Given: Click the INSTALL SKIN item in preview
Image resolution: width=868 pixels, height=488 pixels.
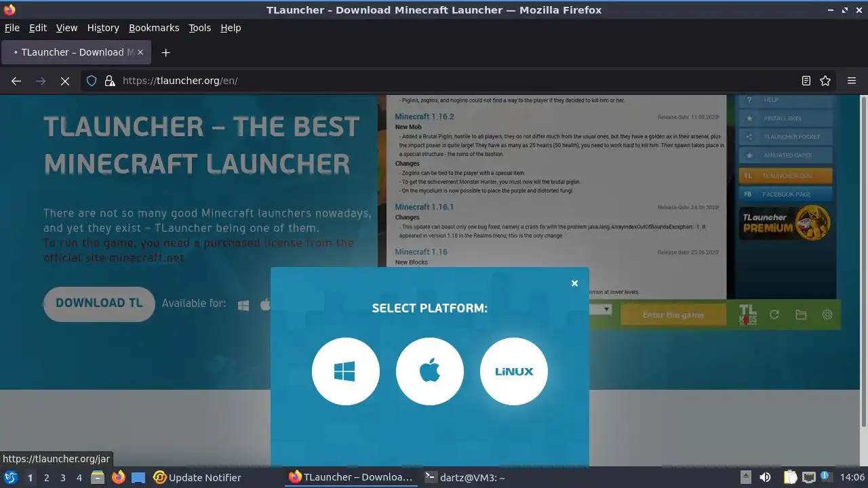Looking at the screenshot, I should pyautogui.click(x=785, y=118).
